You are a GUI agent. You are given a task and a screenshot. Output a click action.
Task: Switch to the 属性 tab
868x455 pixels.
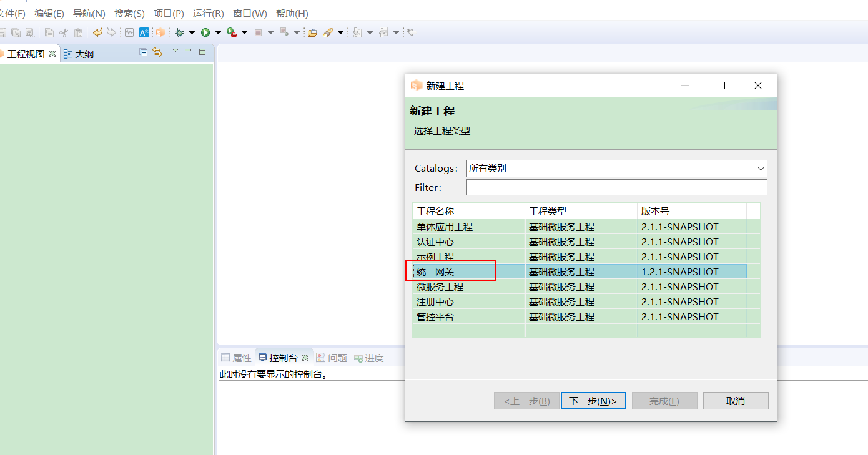tap(236, 358)
